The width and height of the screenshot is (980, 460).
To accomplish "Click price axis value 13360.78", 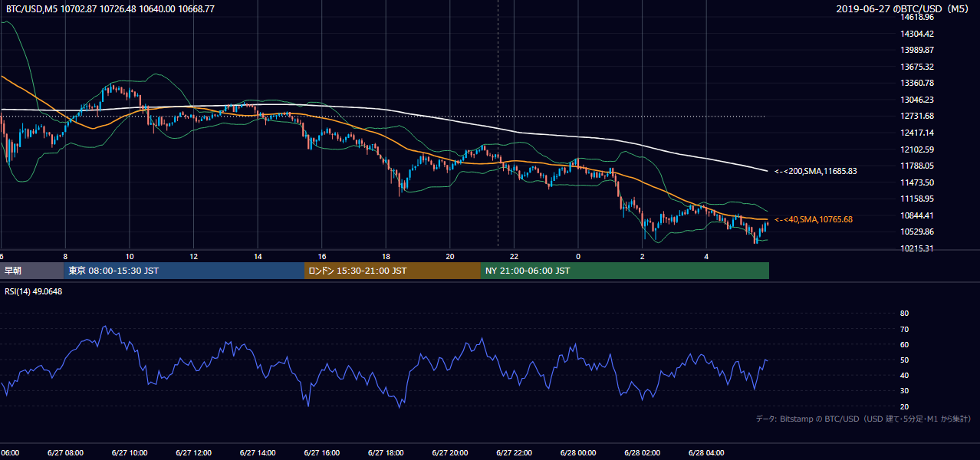I will pyautogui.click(x=918, y=83).
